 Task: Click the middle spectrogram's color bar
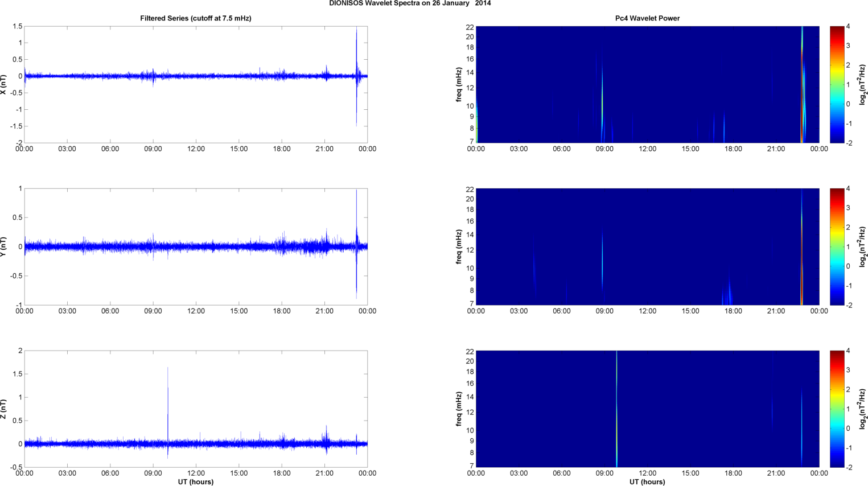pyautogui.click(x=837, y=246)
